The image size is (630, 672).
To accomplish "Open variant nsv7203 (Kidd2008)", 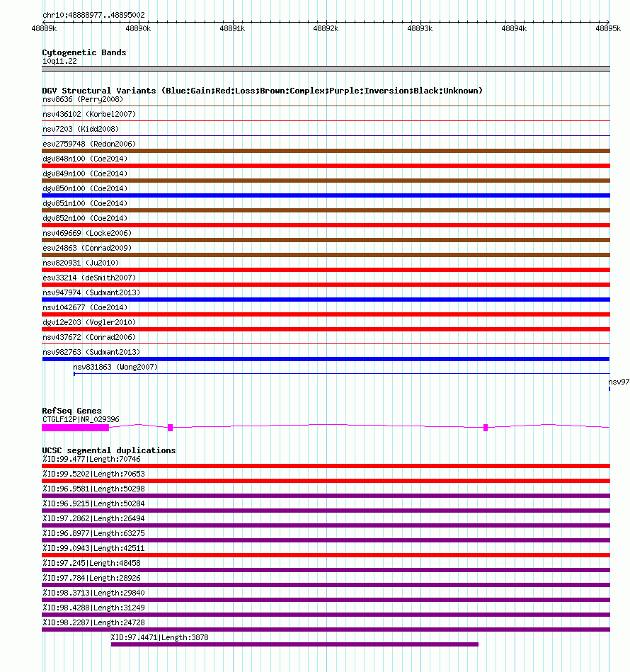I will point(81,129).
